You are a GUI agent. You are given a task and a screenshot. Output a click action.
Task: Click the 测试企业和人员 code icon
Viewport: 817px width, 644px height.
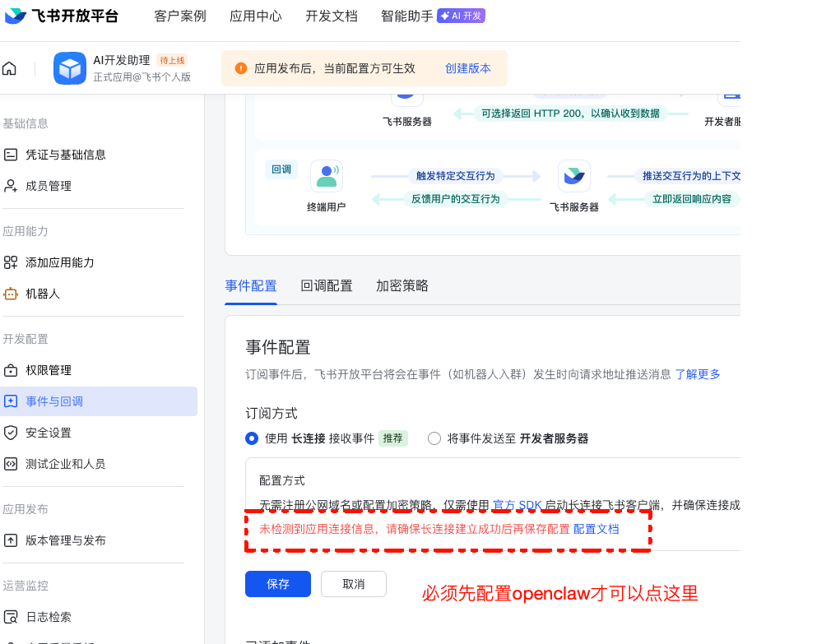pos(11,464)
